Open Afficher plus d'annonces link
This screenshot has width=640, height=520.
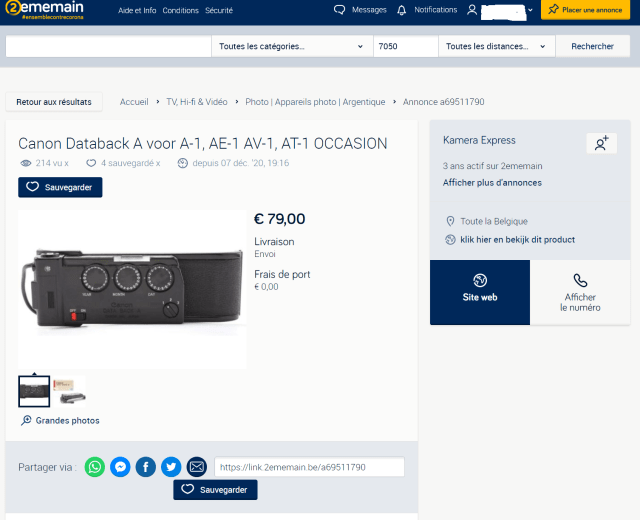pos(492,183)
